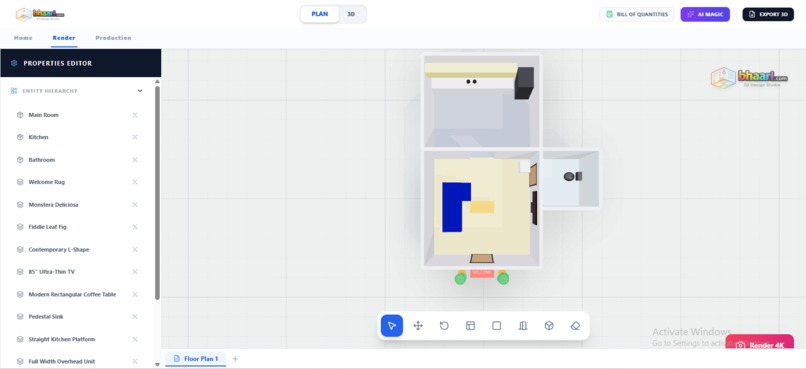Screen dimensions: 806x369
Task: Go to the Production tab
Action: pyautogui.click(x=113, y=38)
